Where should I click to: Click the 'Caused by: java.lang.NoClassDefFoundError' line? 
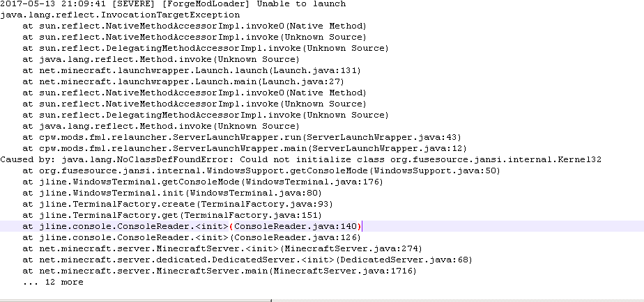(x=300, y=159)
